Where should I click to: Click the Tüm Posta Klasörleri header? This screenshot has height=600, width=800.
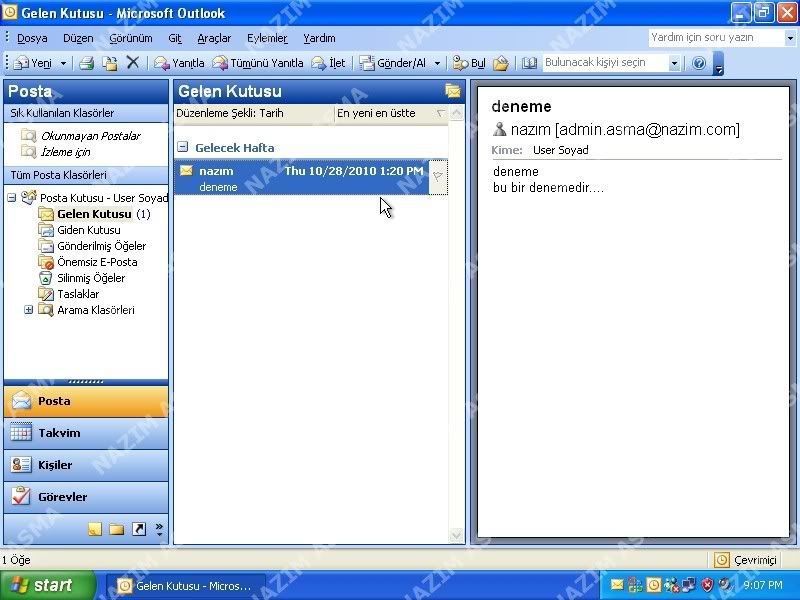pyautogui.click(x=86, y=175)
